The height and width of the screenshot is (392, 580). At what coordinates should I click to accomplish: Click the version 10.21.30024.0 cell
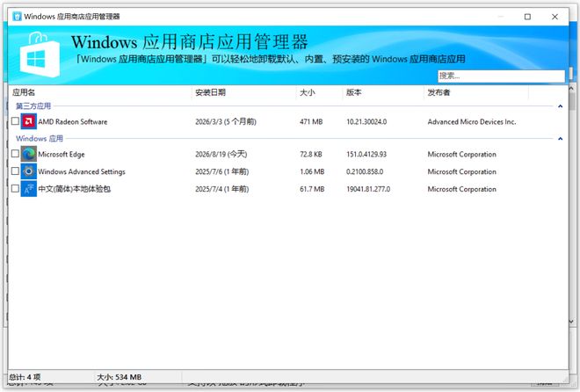click(x=366, y=121)
